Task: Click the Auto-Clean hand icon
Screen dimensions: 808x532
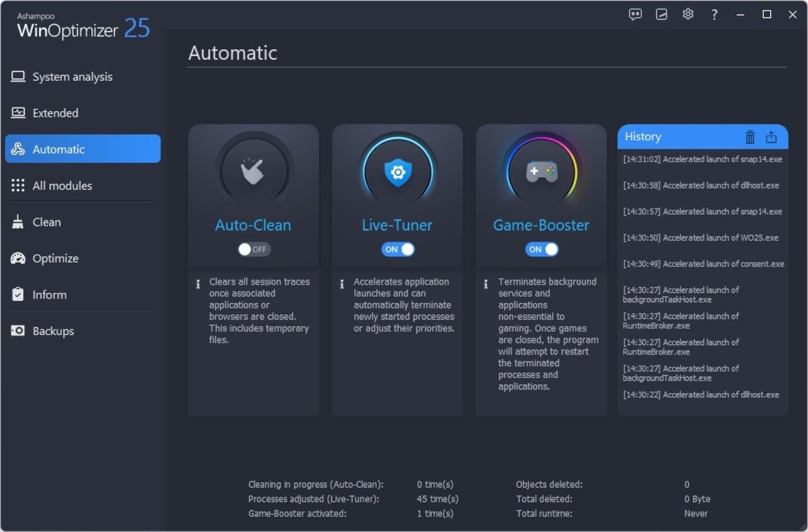Action: click(x=254, y=172)
